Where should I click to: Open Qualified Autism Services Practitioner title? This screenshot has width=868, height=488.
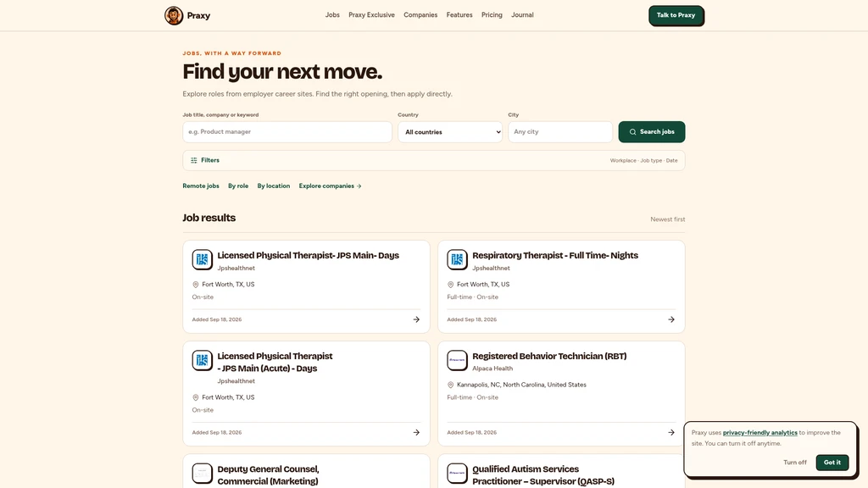tap(543, 475)
